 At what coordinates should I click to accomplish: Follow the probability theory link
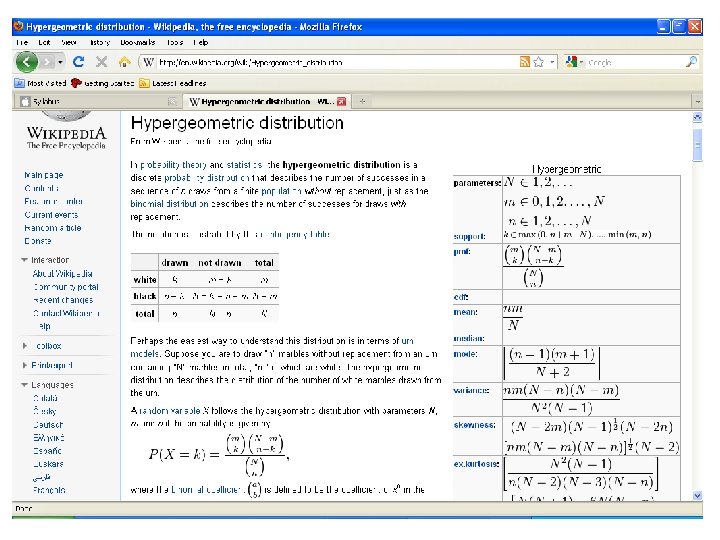[174, 165]
